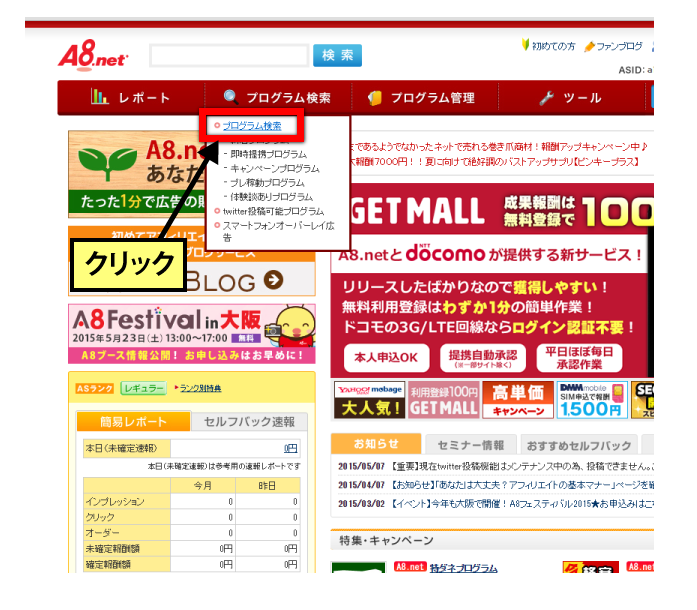This screenshot has width=697, height=610.
Task: Switch to おすすめセルフバック tab
Action: [579, 445]
